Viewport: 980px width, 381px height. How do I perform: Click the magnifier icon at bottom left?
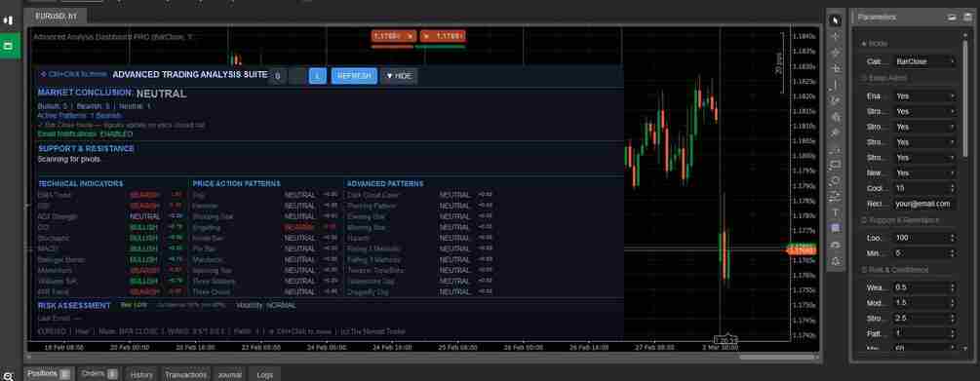pos(8,376)
